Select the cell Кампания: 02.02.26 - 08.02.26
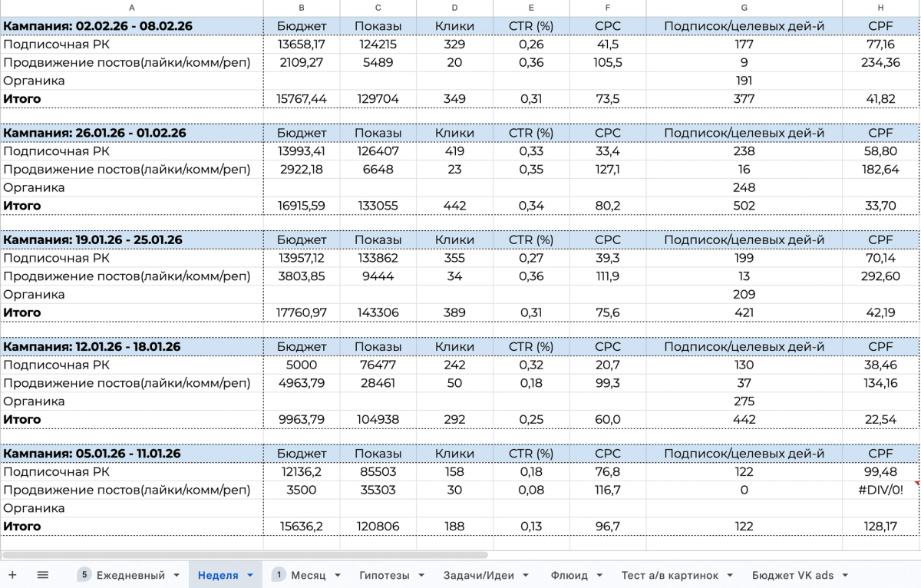 (x=132, y=26)
